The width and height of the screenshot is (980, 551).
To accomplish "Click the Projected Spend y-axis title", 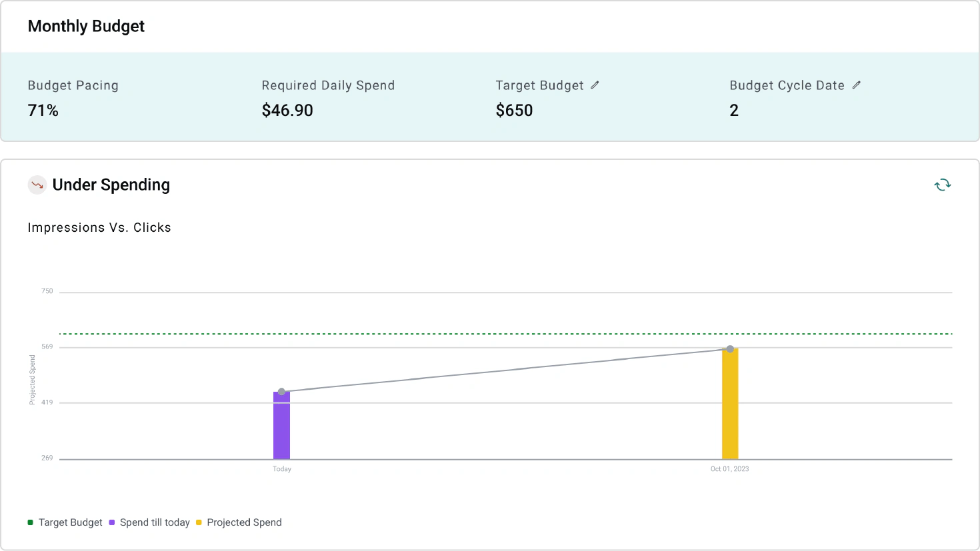I will click(32, 380).
